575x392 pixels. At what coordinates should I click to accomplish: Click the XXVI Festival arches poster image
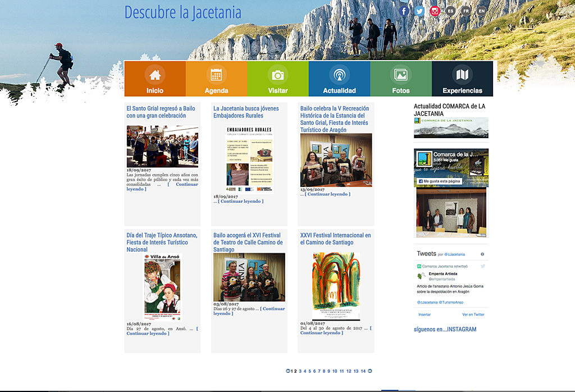[x=336, y=286]
